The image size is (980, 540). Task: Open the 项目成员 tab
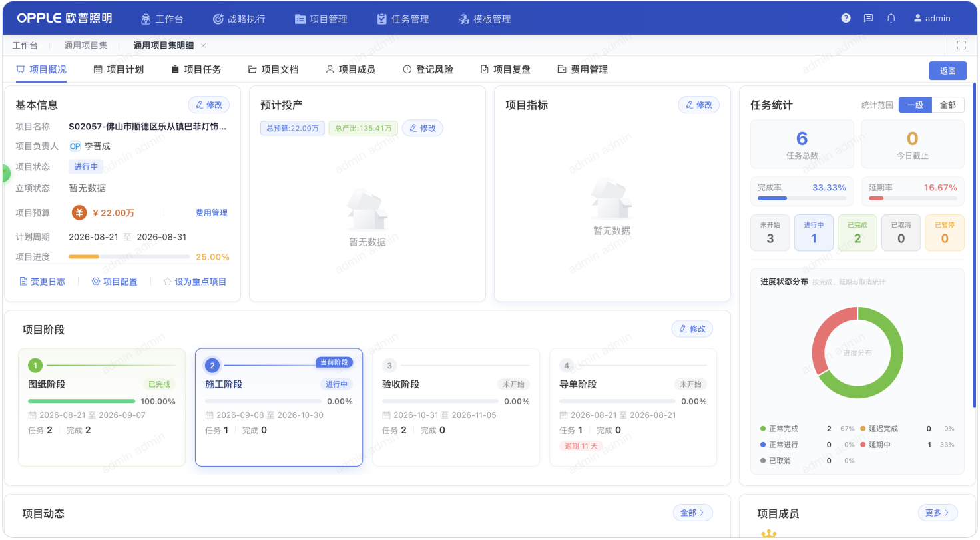point(350,69)
